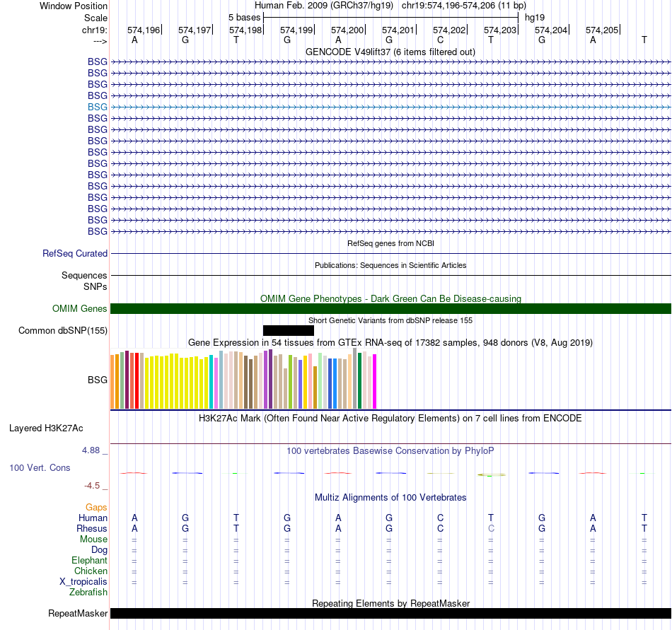Screen dimensions: 672x630
Task: Click the 'Zebrafish' alignment species label
Action: [88, 592]
